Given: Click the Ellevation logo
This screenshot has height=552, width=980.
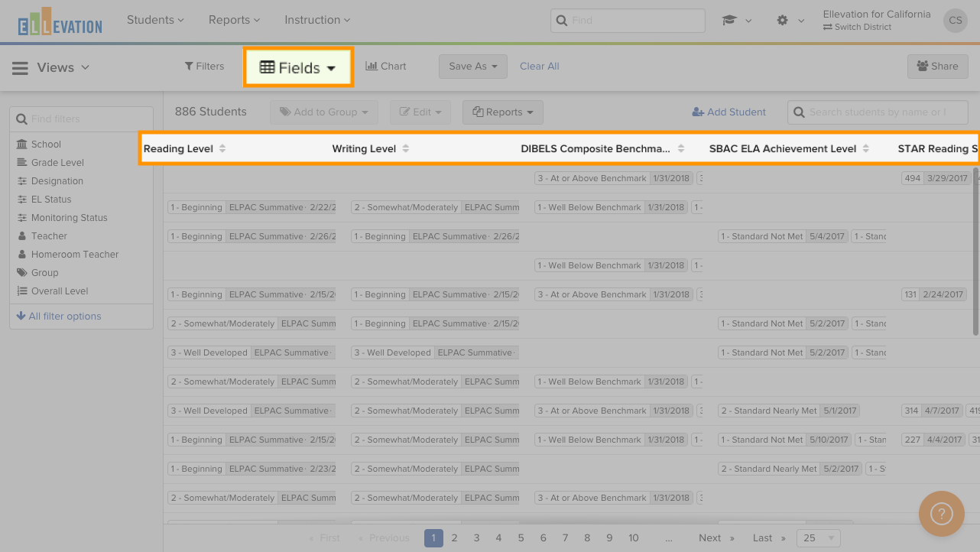Looking at the screenshot, I should [x=60, y=22].
